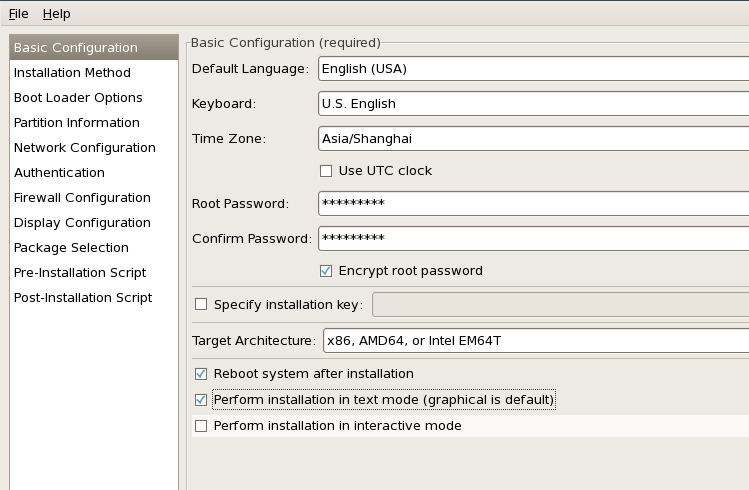Open Pre-Installation Script section

point(80,273)
